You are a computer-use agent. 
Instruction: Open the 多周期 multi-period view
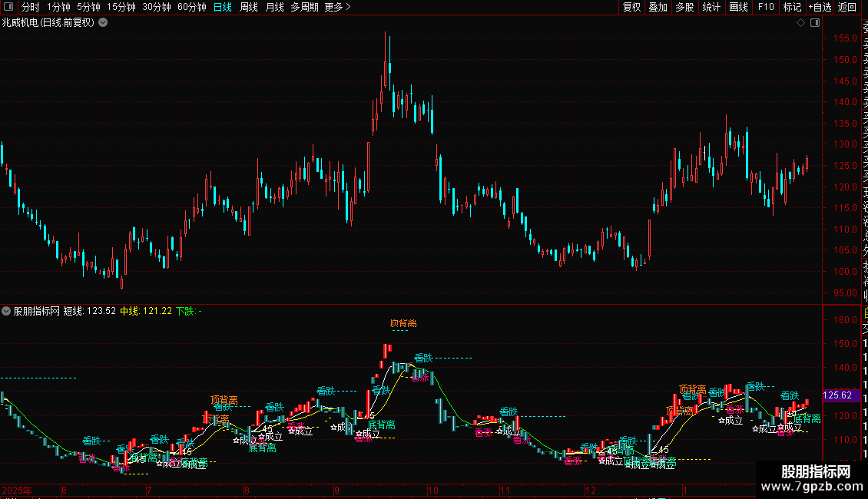304,7
